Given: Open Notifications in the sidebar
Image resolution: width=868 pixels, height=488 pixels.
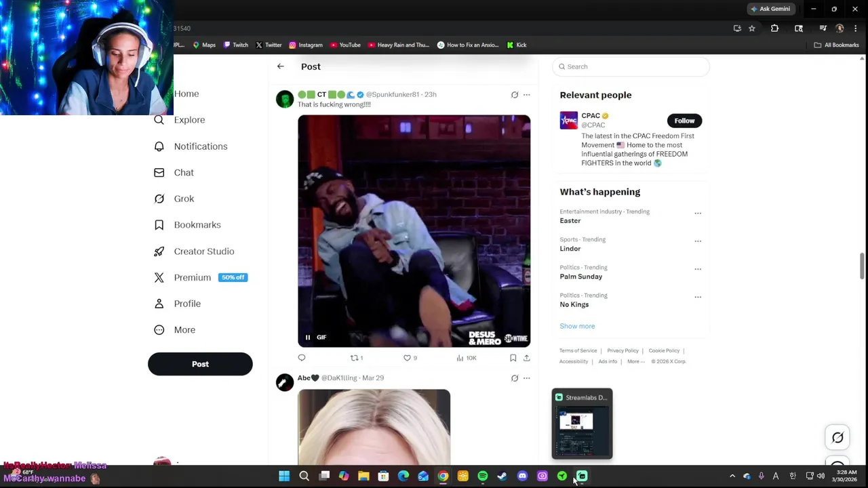Looking at the screenshot, I should pos(201,146).
